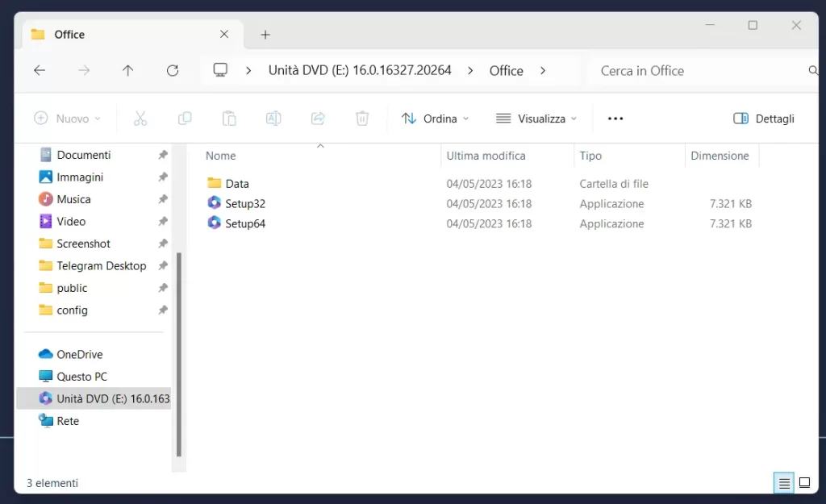Unpin Documenti using its pin icon
Viewport: 826px width, 504px height.
point(163,155)
